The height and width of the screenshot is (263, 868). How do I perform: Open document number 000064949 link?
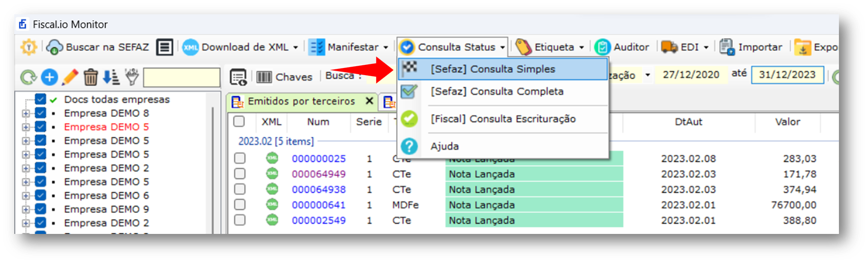coord(319,174)
